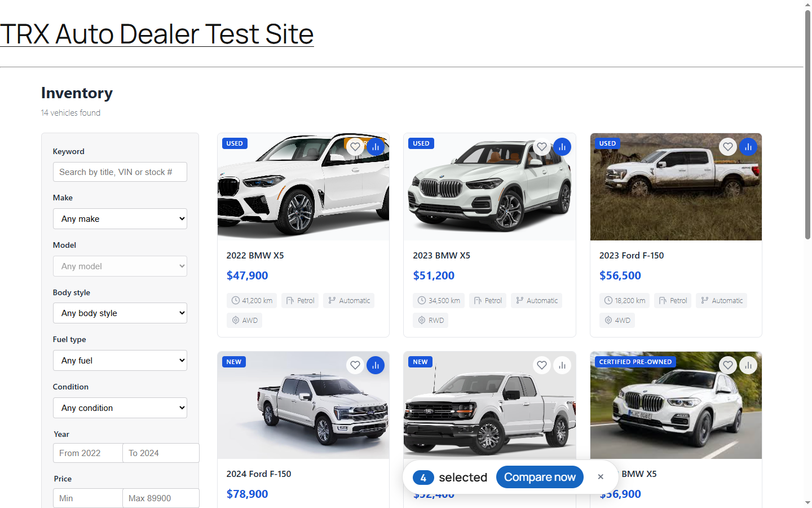Image resolution: width=812 pixels, height=508 pixels.
Task: Click the Certified Pre-Owned BMW X5 photo
Action: coord(676,405)
